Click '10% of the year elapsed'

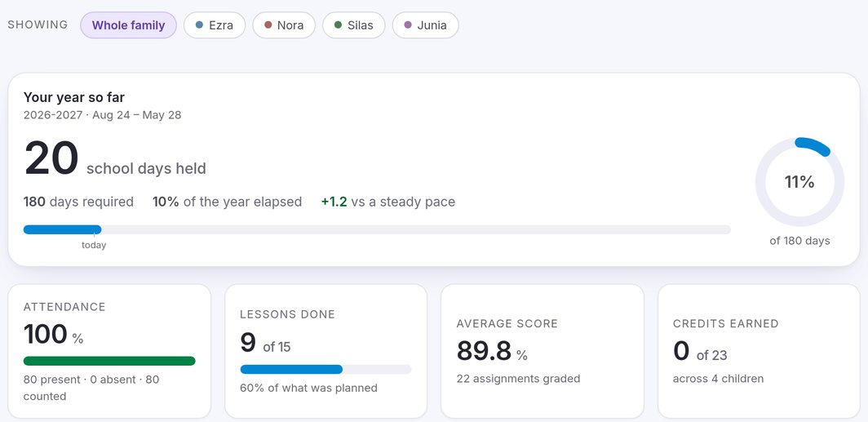coord(227,202)
